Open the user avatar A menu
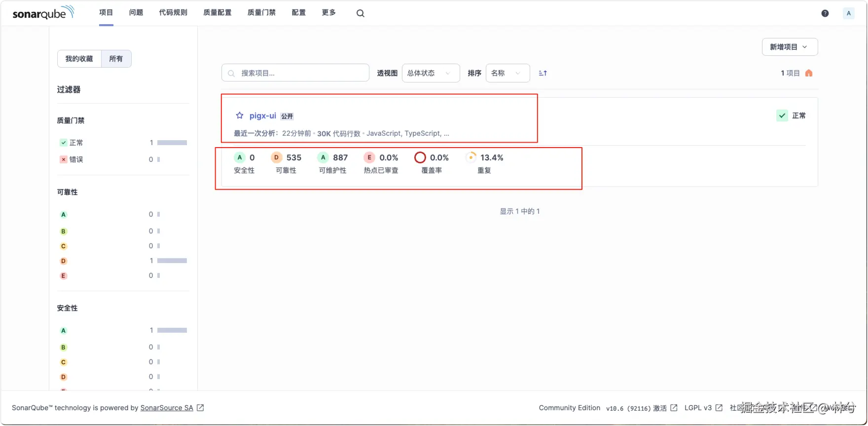Image resolution: width=868 pixels, height=426 pixels. point(849,13)
